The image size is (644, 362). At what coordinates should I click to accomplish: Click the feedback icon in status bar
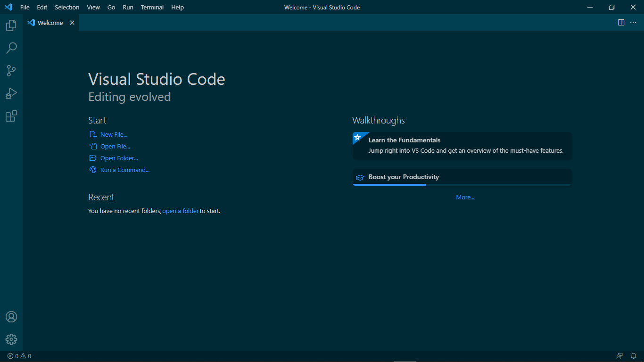(619, 356)
